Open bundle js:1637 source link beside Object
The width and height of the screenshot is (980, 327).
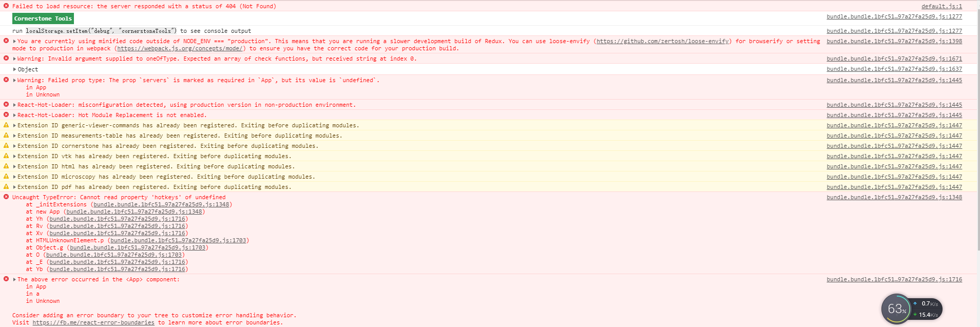[x=894, y=69]
